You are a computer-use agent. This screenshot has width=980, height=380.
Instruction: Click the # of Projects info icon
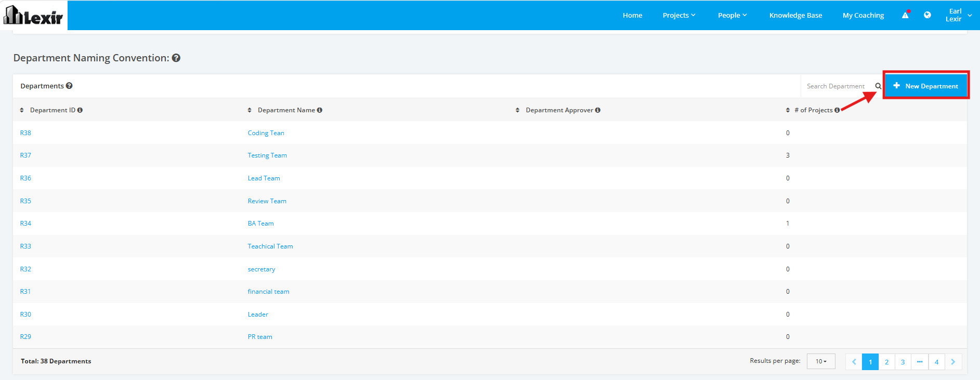pos(837,110)
